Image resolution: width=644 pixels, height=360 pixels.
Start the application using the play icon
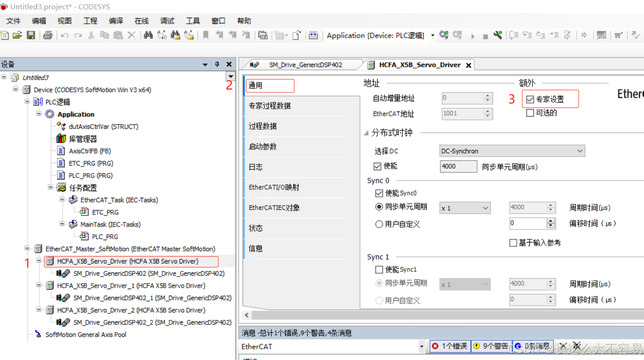[473, 35]
